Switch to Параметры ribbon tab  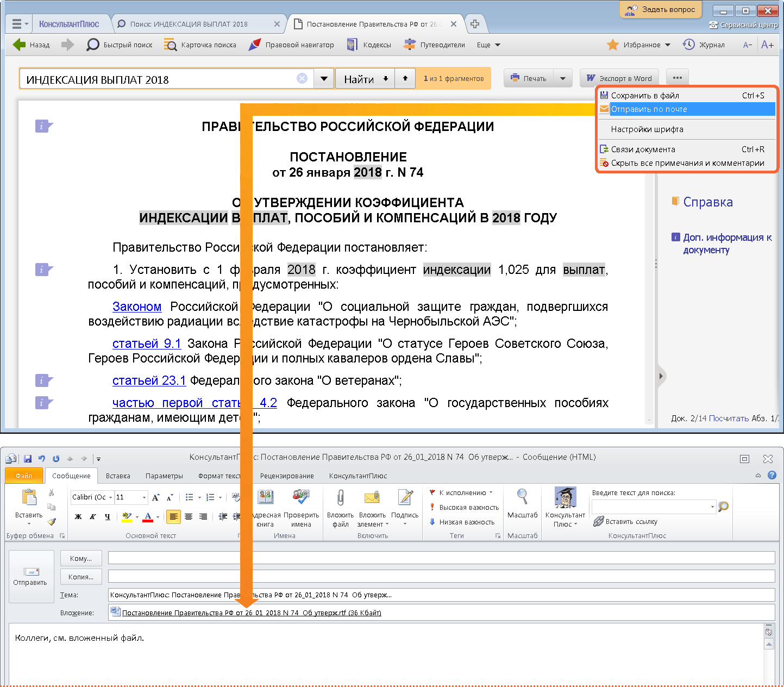point(164,476)
